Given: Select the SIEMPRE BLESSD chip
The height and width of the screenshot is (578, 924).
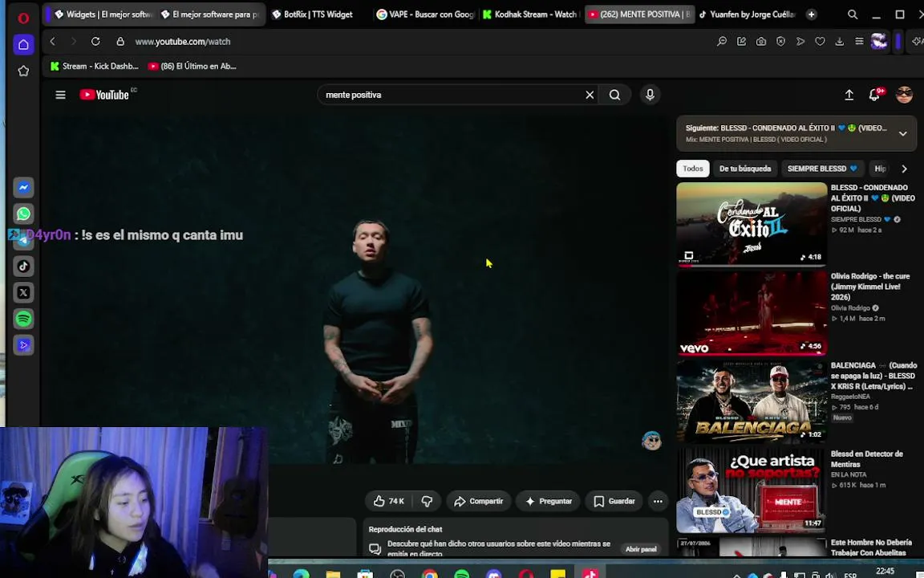Looking at the screenshot, I should tap(822, 168).
